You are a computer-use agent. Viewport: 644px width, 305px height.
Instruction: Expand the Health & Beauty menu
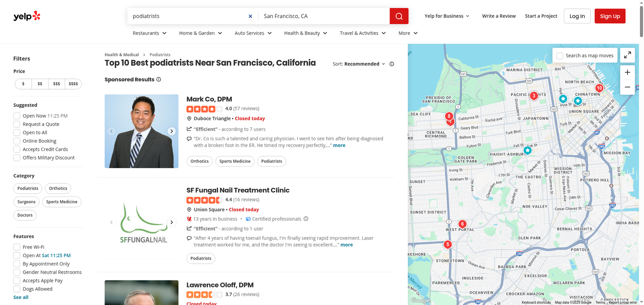click(305, 33)
